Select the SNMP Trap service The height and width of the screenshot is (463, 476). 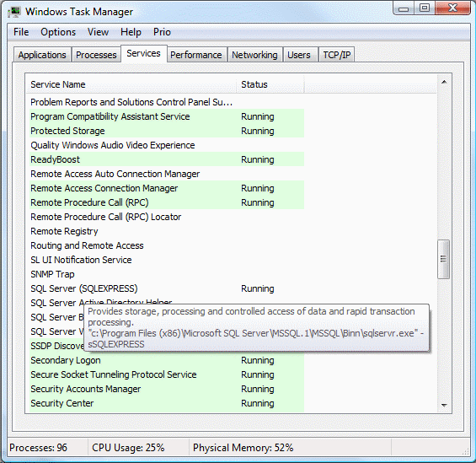point(166,274)
